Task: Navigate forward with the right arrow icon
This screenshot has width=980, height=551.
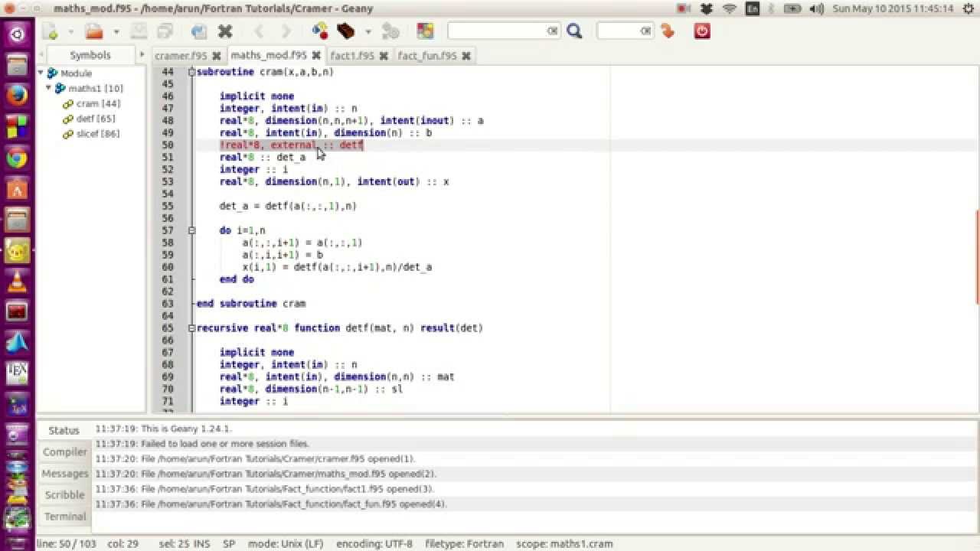Action: pyautogui.click(x=286, y=31)
